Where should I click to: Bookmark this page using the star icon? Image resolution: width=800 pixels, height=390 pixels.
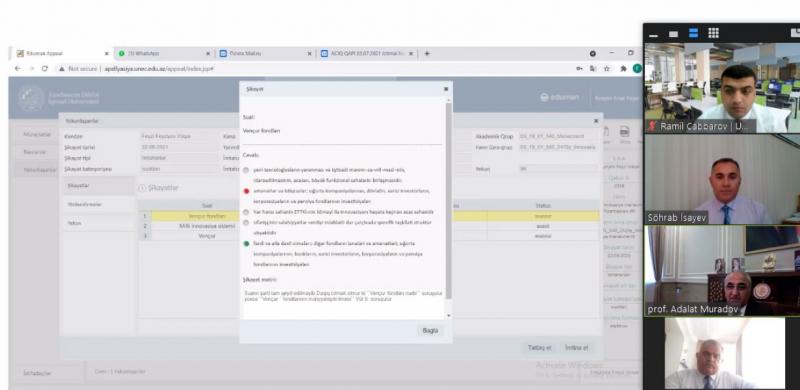(607, 68)
